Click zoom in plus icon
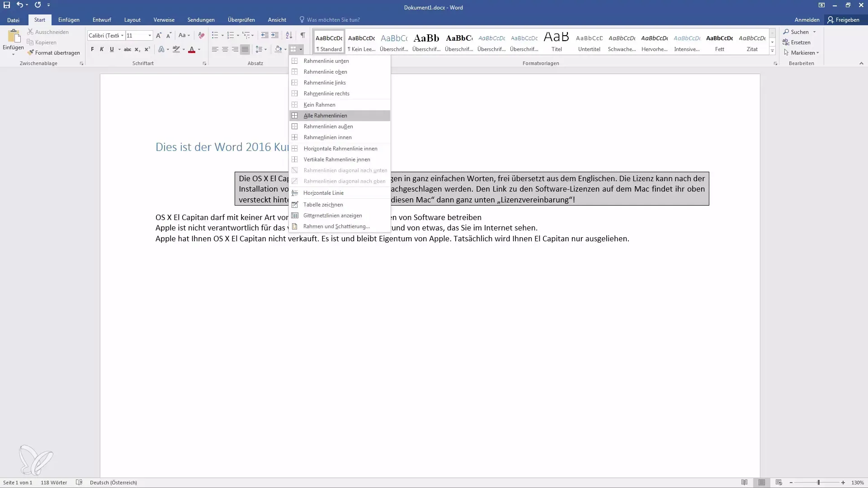Screen dimensions: 868x488 (x=843, y=483)
